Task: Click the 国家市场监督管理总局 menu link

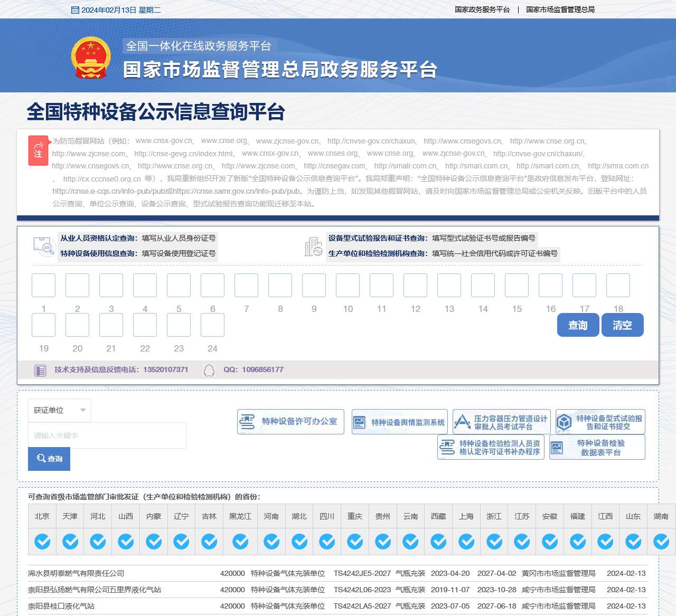Action: (x=561, y=9)
